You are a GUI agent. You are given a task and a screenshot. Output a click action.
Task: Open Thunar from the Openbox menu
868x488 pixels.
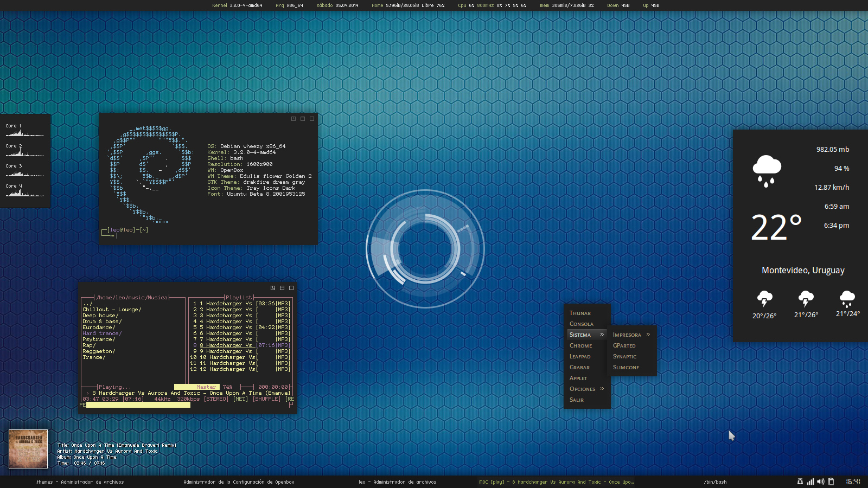click(x=587, y=313)
